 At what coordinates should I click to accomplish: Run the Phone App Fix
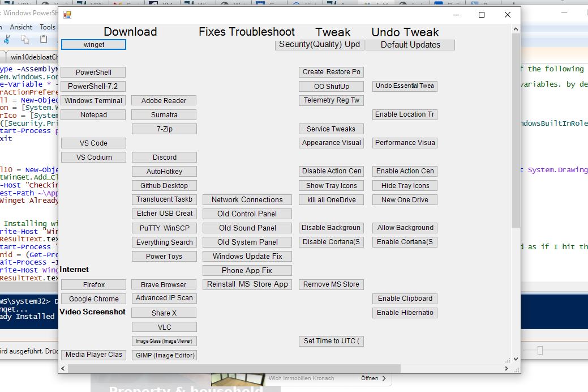(247, 270)
